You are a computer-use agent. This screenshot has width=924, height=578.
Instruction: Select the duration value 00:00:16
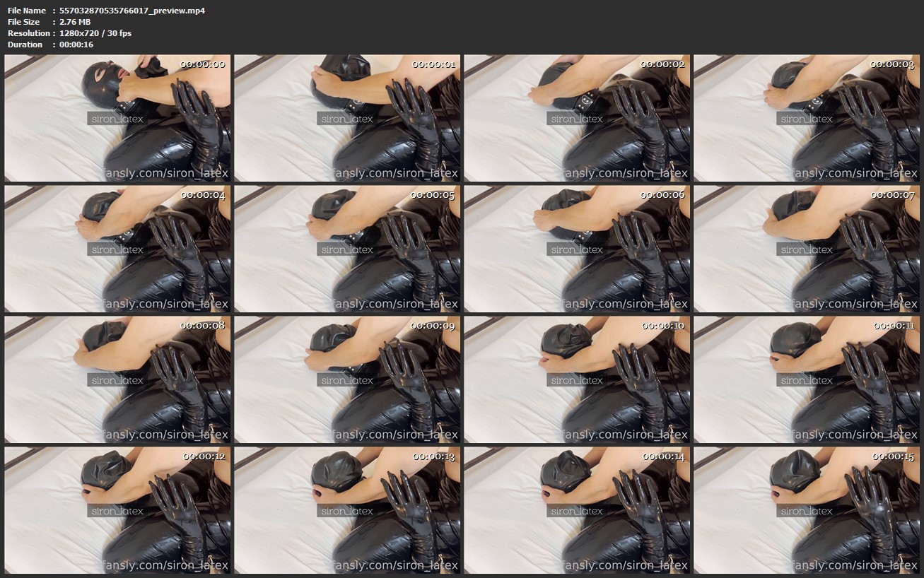point(76,45)
